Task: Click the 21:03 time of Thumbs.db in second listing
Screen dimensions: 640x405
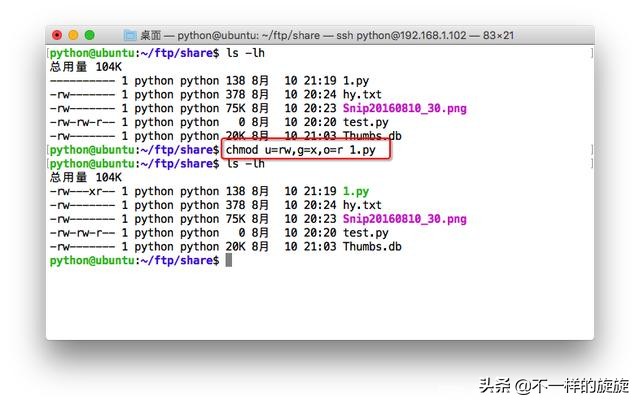Action: click(x=320, y=247)
